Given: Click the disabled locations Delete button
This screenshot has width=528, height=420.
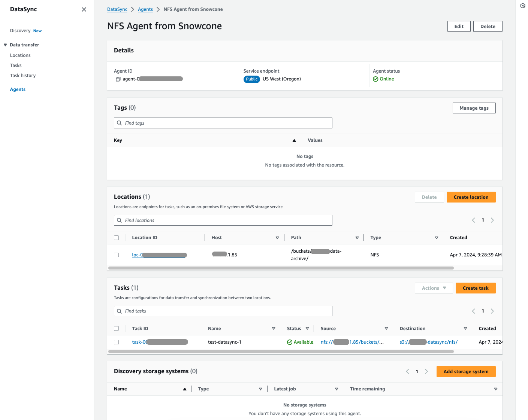Looking at the screenshot, I should coord(429,197).
